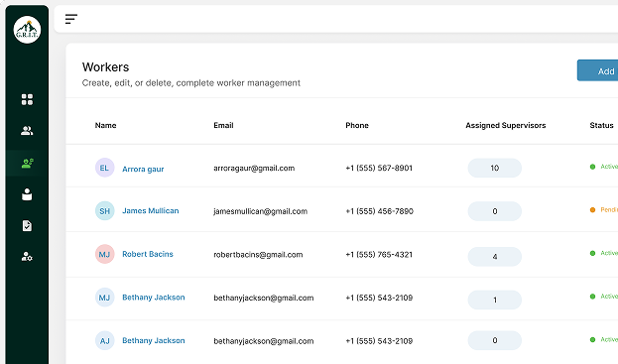Click the MJ avatar for Robert Bacins
618x364 pixels.
(x=104, y=255)
